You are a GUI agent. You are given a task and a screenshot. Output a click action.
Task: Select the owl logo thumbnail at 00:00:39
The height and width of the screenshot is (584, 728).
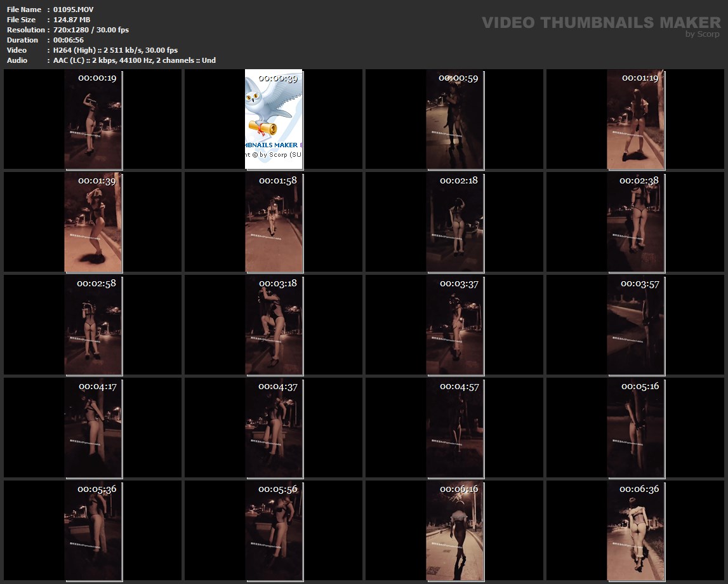tap(274, 119)
